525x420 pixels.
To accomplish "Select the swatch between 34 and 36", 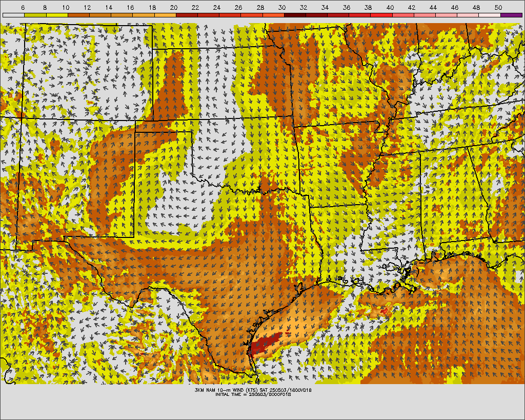I will coord(338,15).
